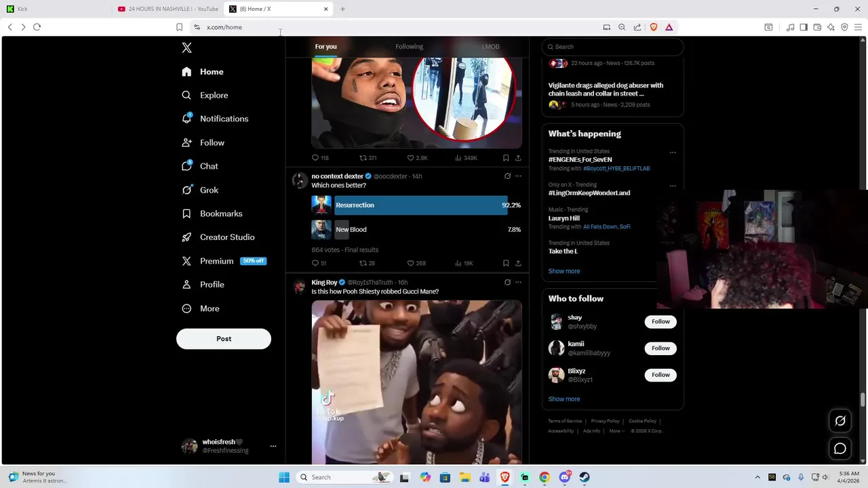
Task: Bookmark this page icon in address bar
Action: tap(179, 27)
